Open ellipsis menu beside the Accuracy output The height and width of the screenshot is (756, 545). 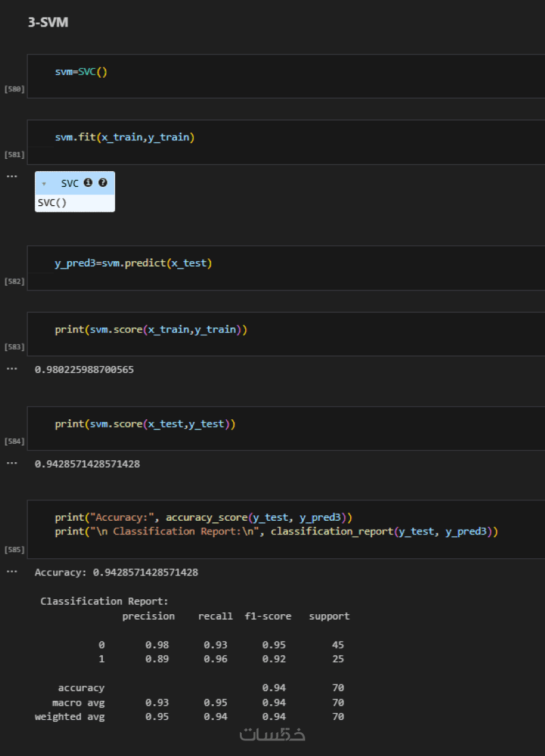point(11,571)
